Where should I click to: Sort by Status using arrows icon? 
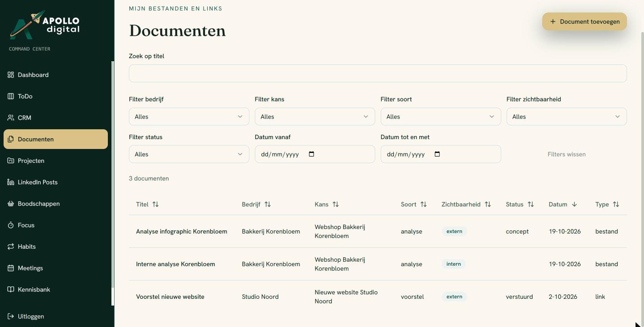tap(531, 204)
